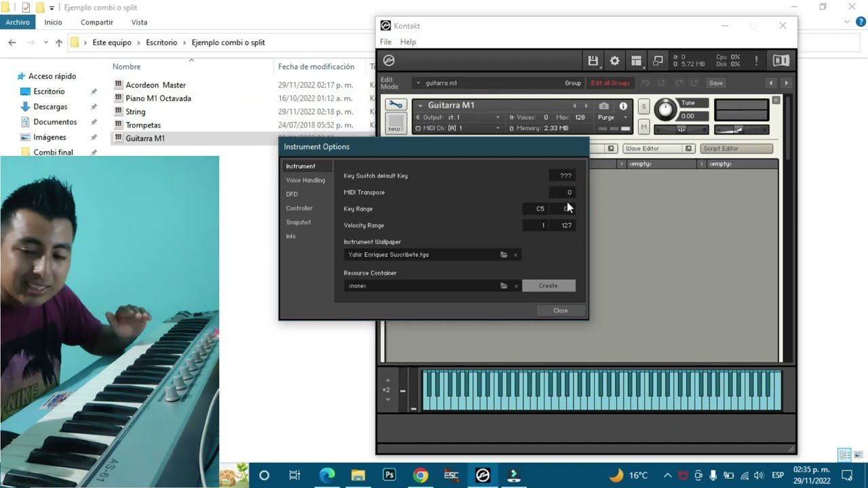868x488 pixels.
Task: Open Chrome from the Windows taskbar
Action: coord(420,475)
